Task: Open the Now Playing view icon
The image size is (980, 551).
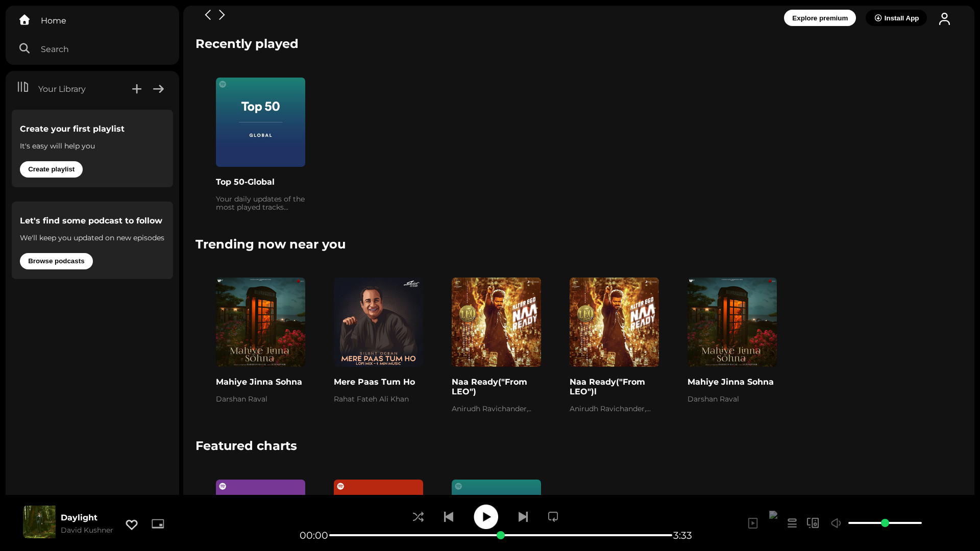Action: coord(753,523)
